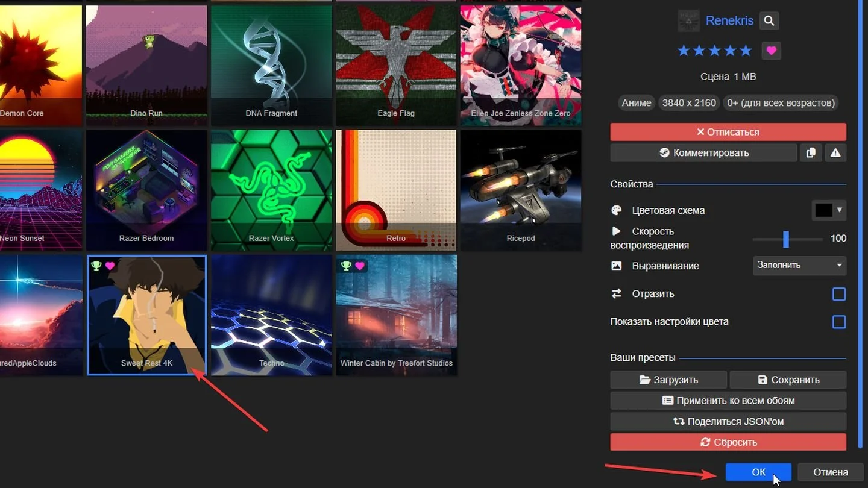Viewport: 868px width, 488px height.
Task: Click the warning triangle report icon
Action: [x=835, y=153]
